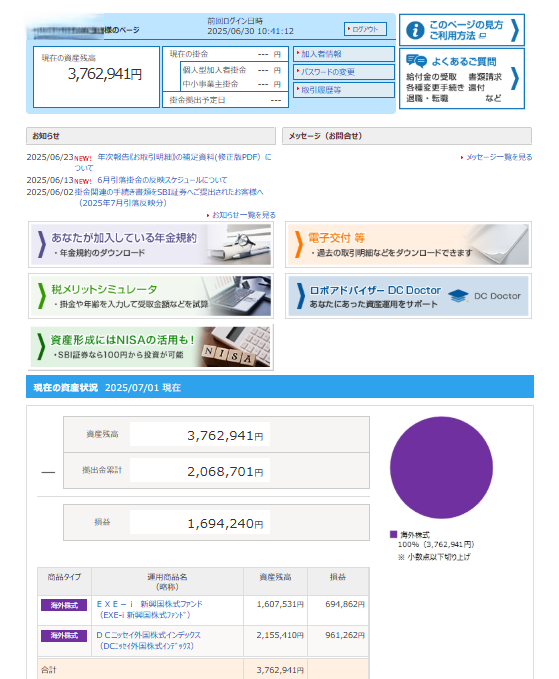Click the purple pie chart
This screenshot has width=559, height=679.
441,468
